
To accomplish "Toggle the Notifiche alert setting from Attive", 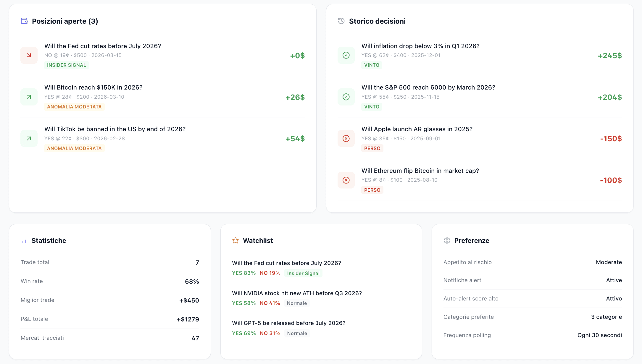I will click(x=614, y=280).
